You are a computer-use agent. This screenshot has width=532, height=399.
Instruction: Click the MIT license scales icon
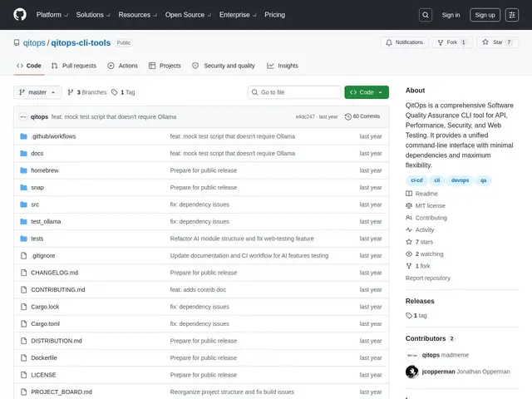tap(409, 205)
